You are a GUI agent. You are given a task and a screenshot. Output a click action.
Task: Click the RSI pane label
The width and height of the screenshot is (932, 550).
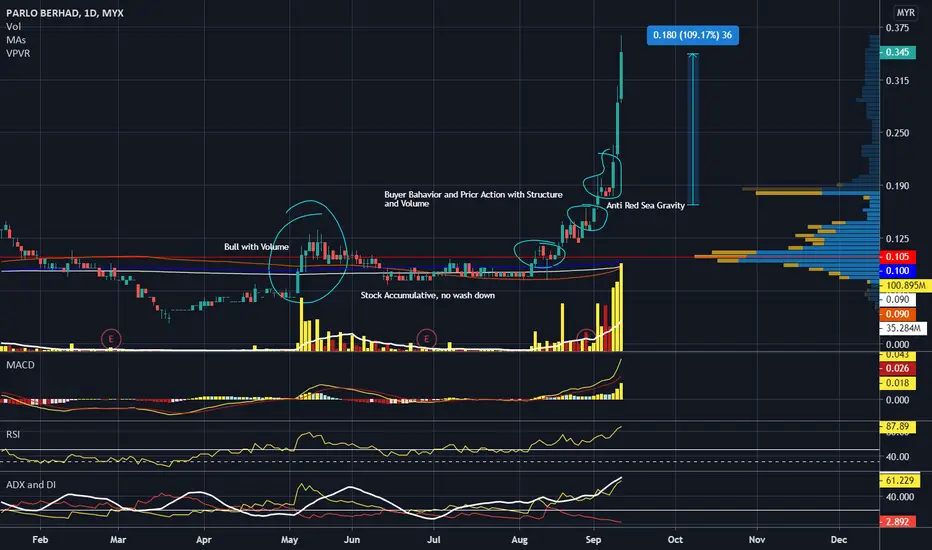[x=13, y=435]
